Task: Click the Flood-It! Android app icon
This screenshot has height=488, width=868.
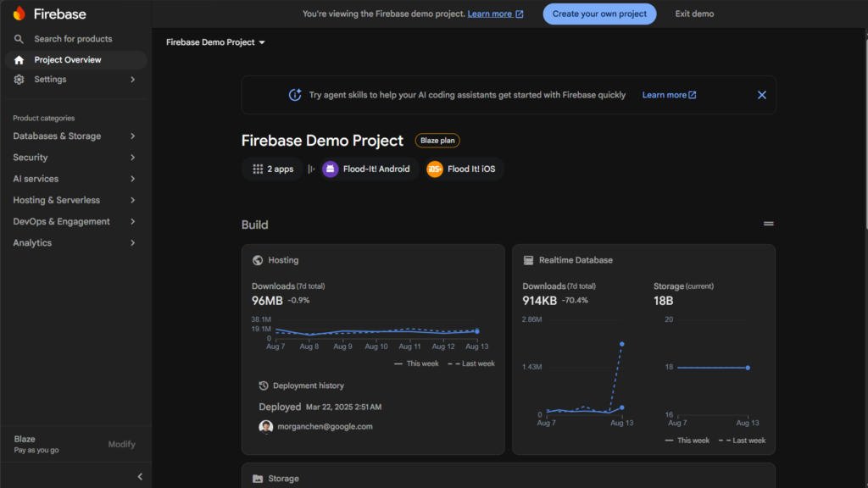Action: [330, 169]
